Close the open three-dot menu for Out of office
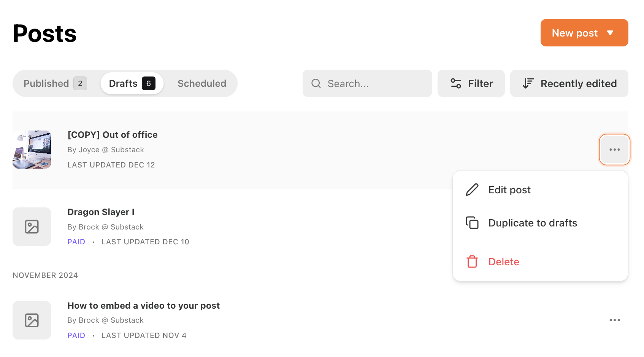The height and width of the screenshot is (357, 644). (x=614, y=150)
